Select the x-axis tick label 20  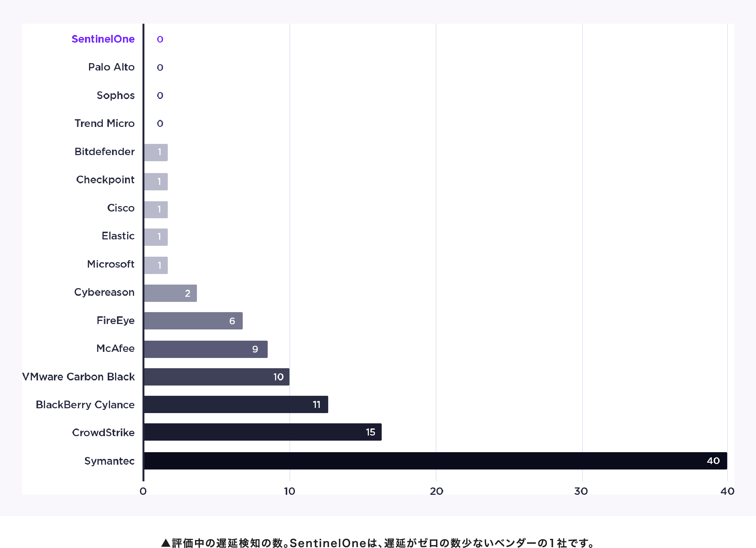pyautogui.click(x=436, y=491)
